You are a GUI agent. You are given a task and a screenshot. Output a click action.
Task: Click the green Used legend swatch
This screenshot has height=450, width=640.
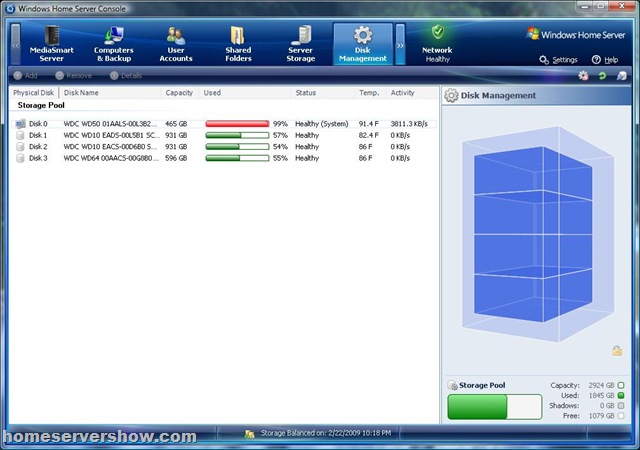tap(621, 395)
